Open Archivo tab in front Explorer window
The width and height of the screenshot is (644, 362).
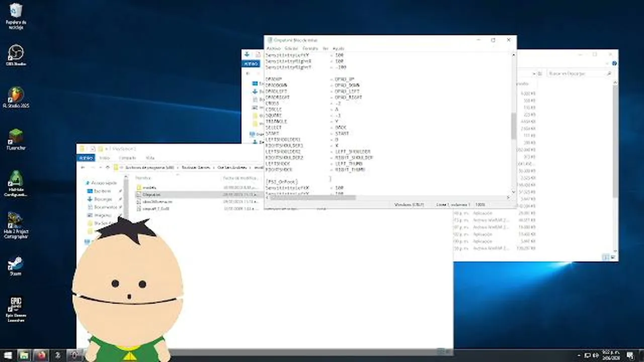pyautogui.click(x=85, y=158)
